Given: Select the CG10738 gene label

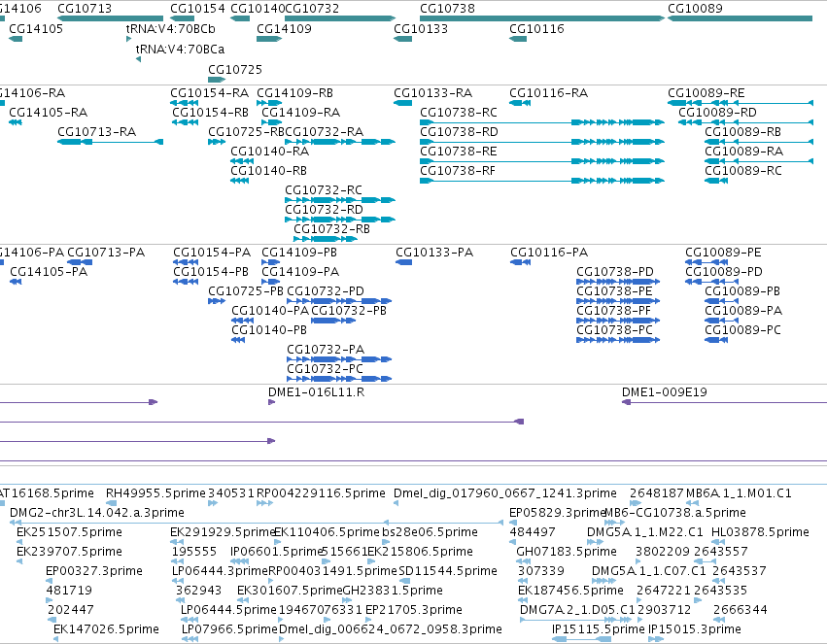Looking at the screenshot, I should point(447,9).
